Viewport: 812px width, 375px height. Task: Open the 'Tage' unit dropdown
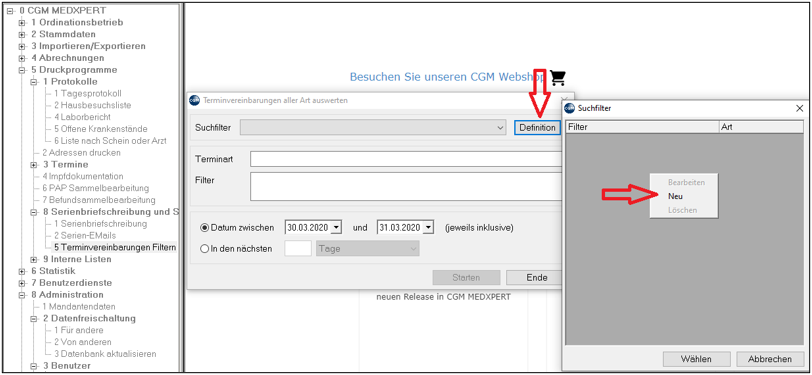(x=368, y=249)
